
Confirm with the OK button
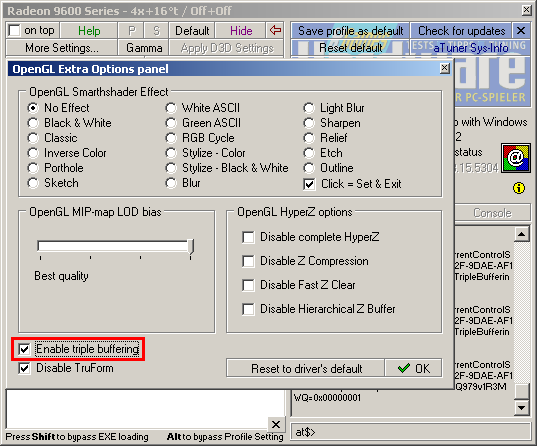[x=413, y=368]
